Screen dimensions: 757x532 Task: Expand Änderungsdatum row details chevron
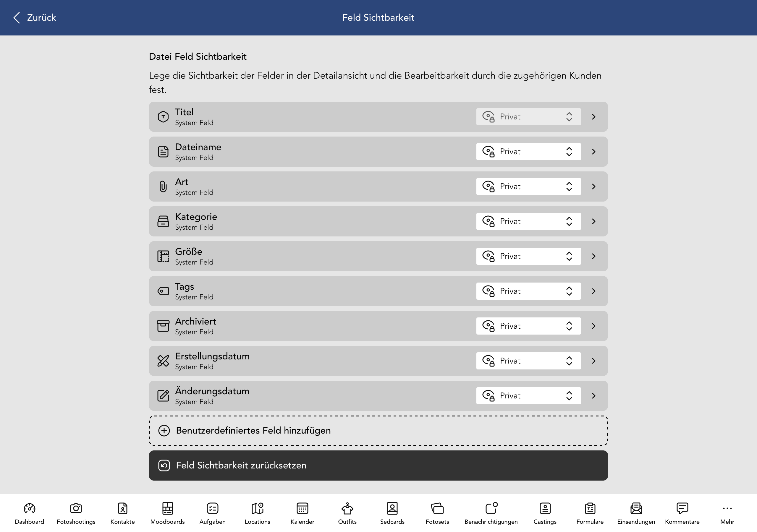click(x=594, y=396)
